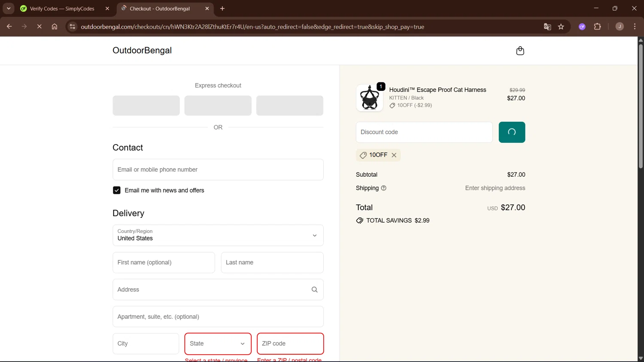This screenshot has height=362, width=644.
Task: View site information icon in address bar
Action: pos(73,27)
